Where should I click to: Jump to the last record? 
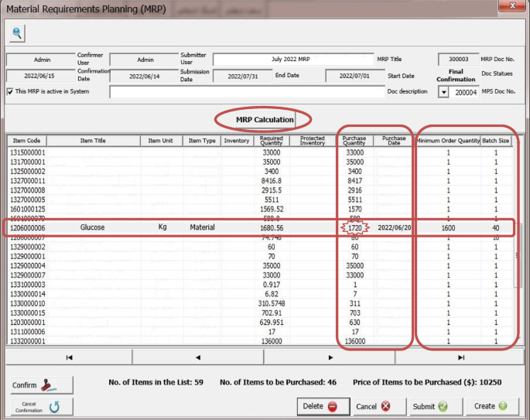[460, 357]
